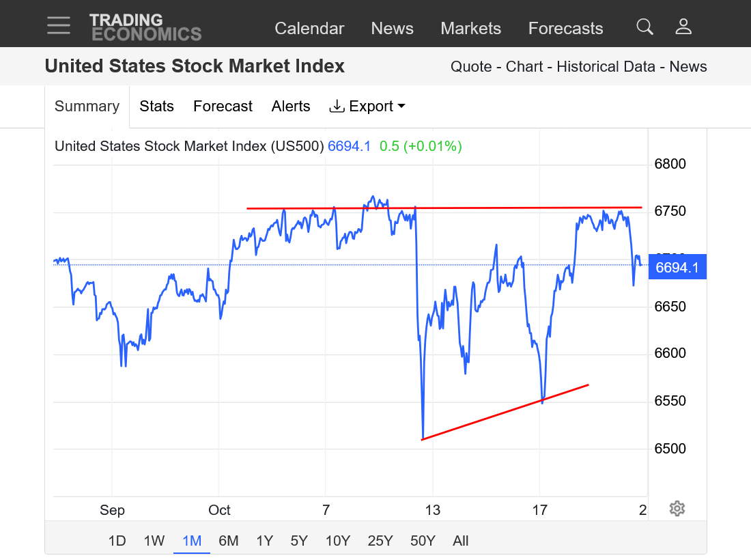Go to Calendar in top navigation

[309, 28]
